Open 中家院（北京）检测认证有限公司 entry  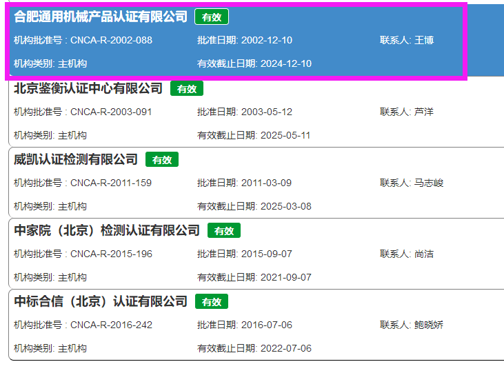tap(107, 230)
